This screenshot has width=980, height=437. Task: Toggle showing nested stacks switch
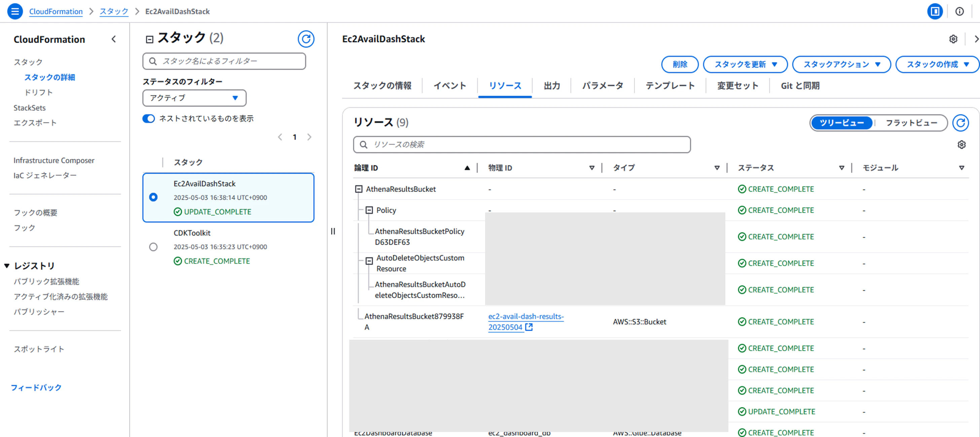point(149,119)
